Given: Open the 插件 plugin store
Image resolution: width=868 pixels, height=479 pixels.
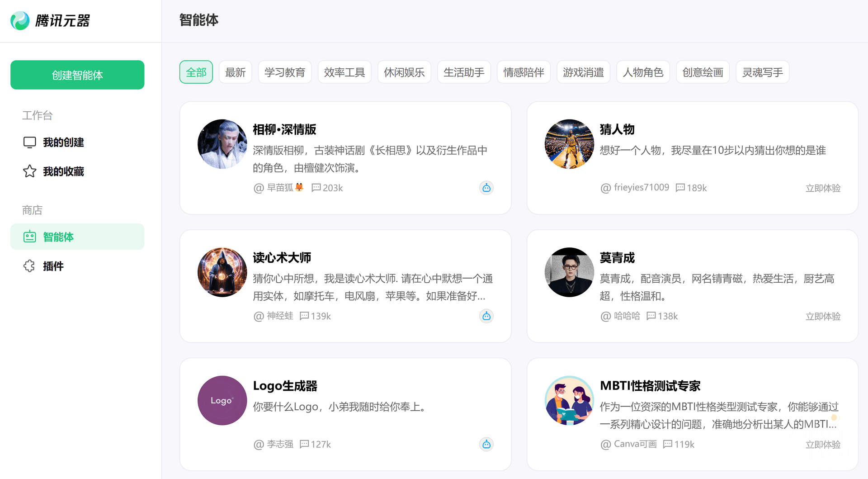Looking at the screenshot, I should tap(53, 266).
